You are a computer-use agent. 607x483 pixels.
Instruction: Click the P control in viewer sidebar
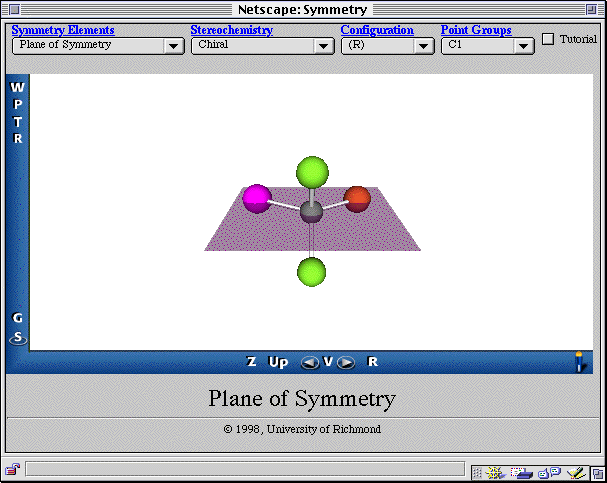(17, 106)
